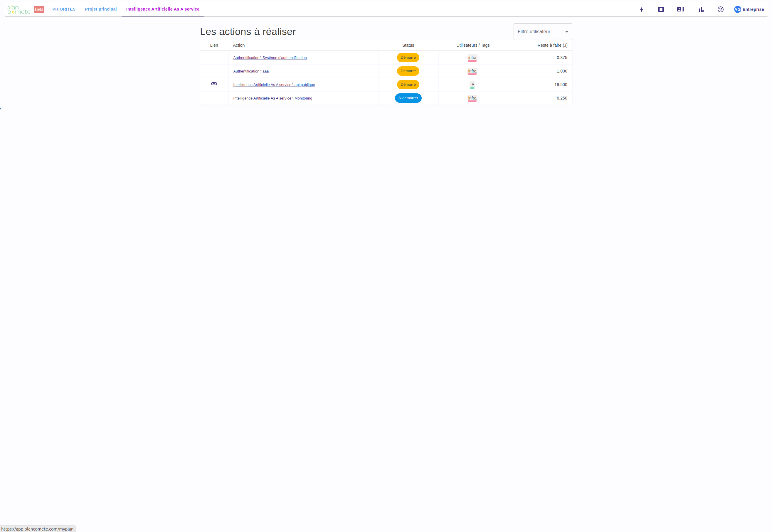The height and width of the screenshot is (532, 772).
Task: Click the AG user avatar
Action: coord(737,9)
